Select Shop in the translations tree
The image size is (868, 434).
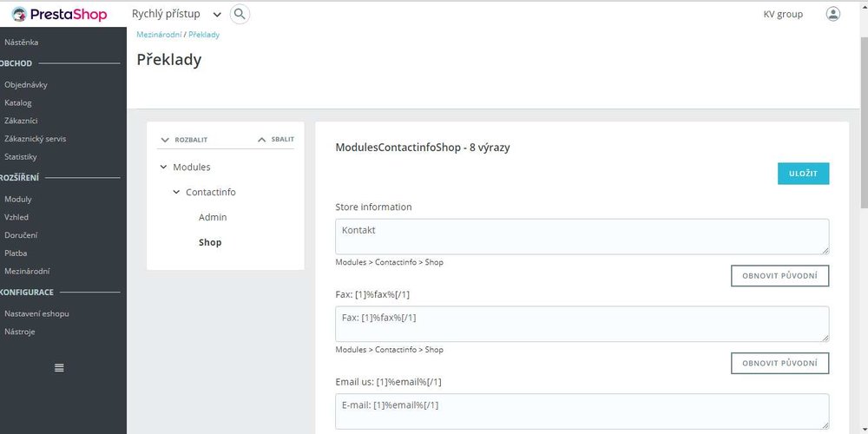210,242
